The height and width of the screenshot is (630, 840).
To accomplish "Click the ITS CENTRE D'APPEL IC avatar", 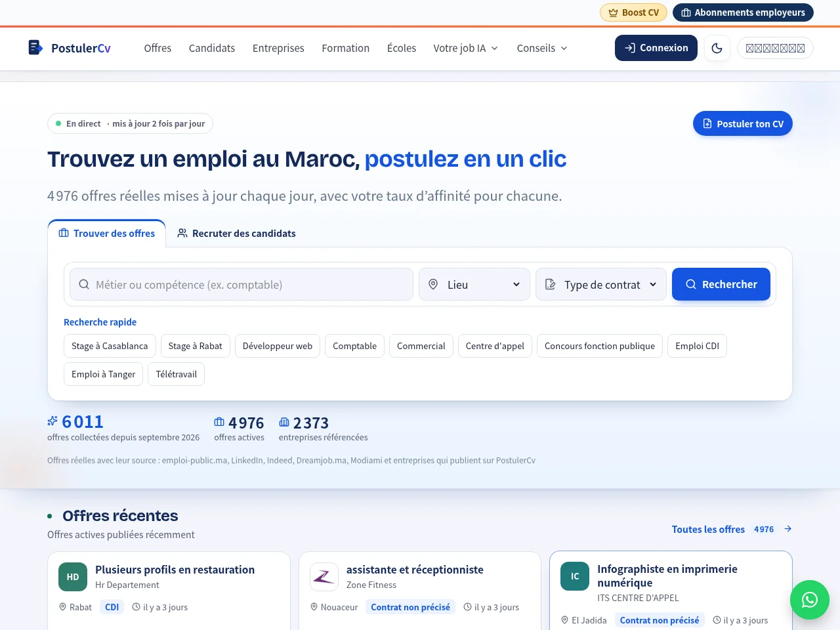I will (x=575, y=576).
